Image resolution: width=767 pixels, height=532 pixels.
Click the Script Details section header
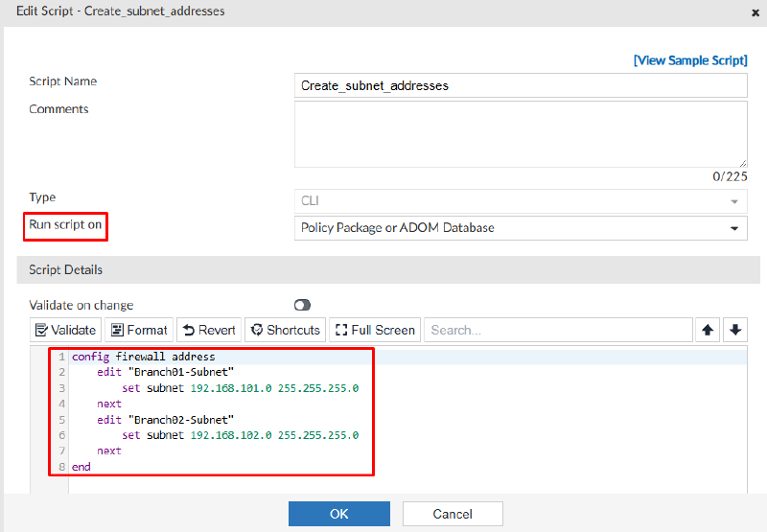(388, 270)
